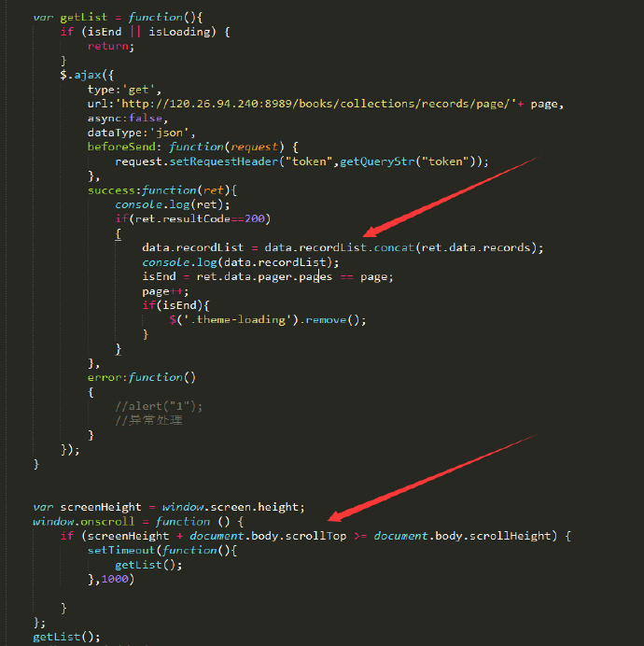Click 'ret.data.pager.pages' in the isEnd assignment

coord(264,277)
